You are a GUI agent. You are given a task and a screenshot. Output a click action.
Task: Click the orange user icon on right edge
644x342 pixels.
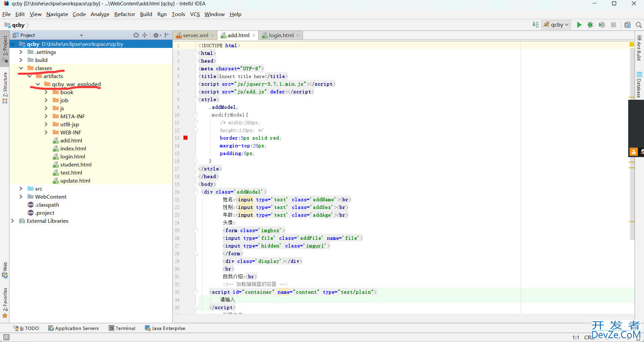pyautogui.click(x=633, y=152)
